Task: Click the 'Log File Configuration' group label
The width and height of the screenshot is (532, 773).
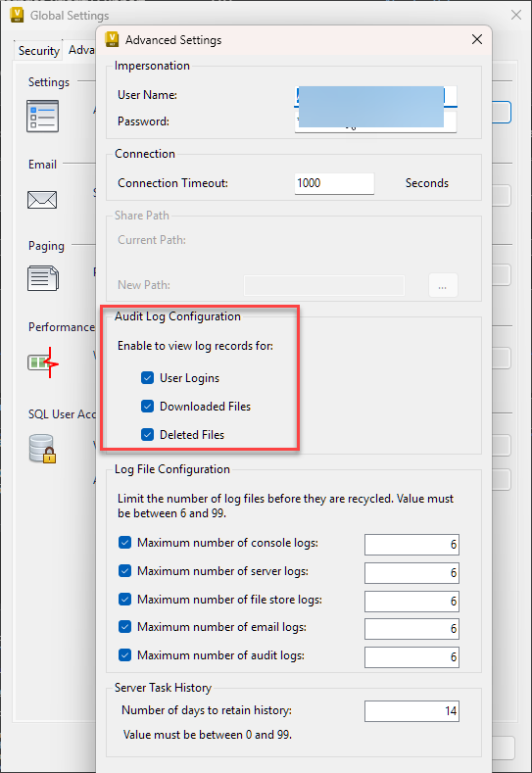Action: pyautogui.click(x=172, y=469)
